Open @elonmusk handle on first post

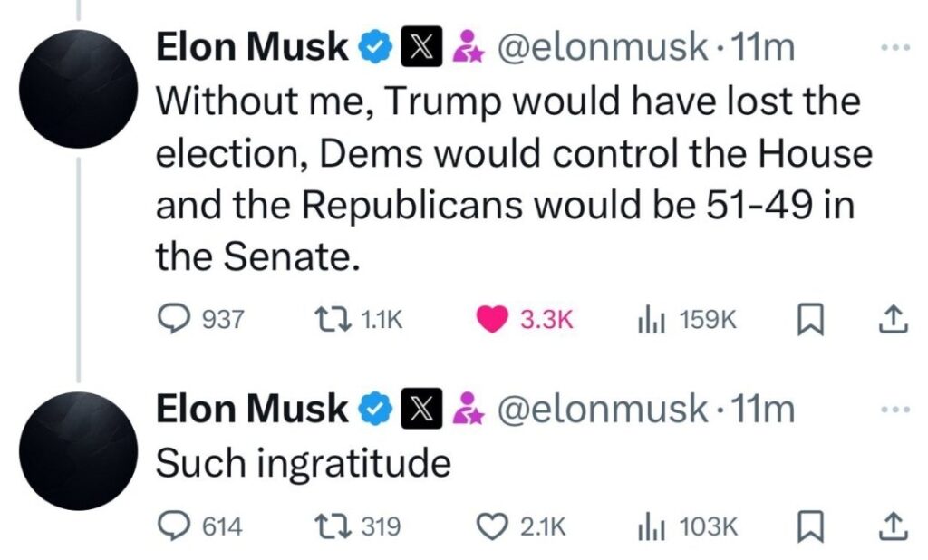point(603,48)
